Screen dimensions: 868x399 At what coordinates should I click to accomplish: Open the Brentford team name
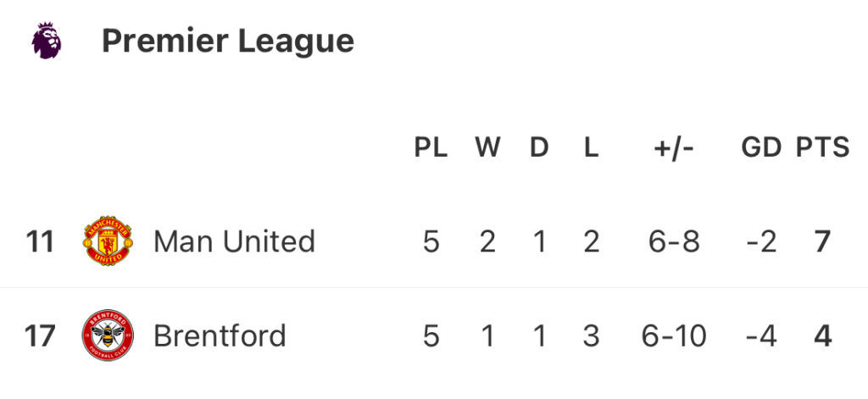point(220,335)
